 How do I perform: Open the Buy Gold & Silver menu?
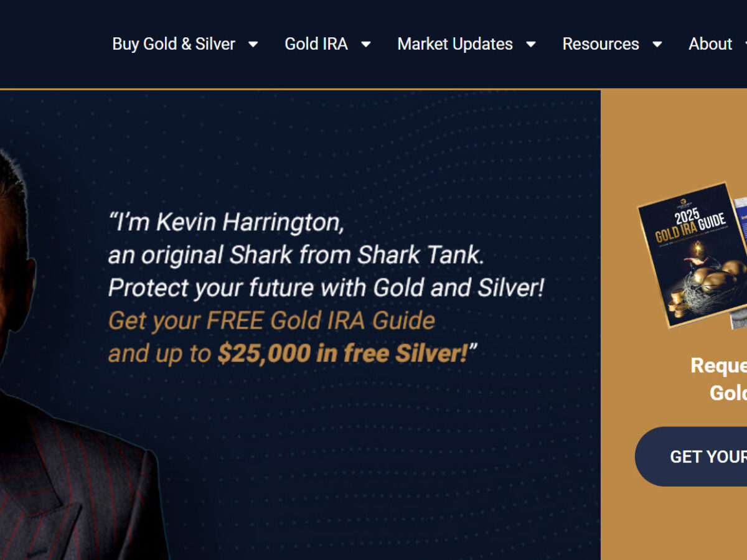tap(174, 44)
